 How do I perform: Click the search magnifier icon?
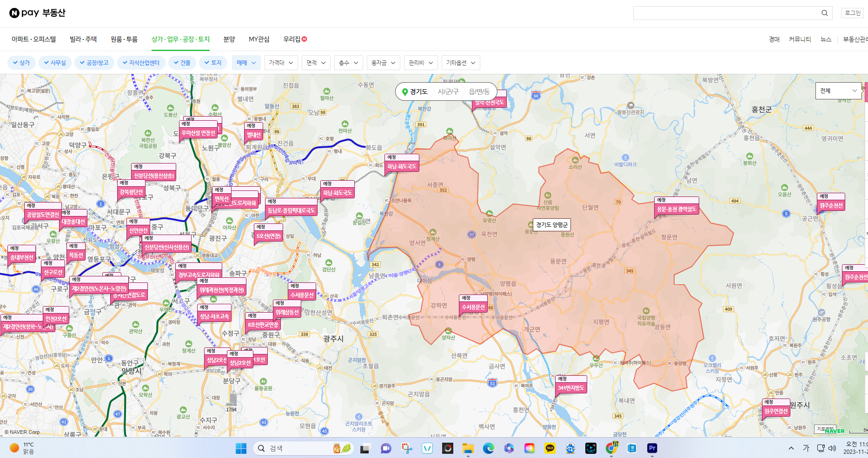point(824,13)
